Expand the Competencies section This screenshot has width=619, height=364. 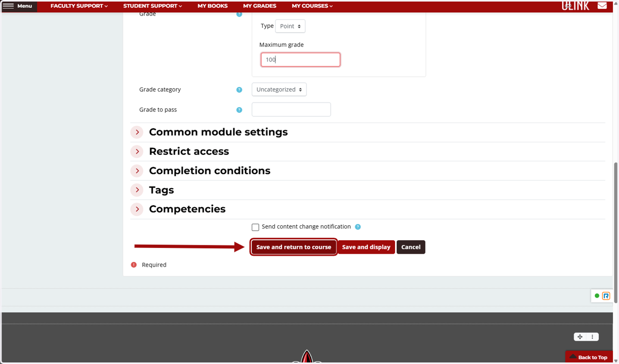(137, 209)
